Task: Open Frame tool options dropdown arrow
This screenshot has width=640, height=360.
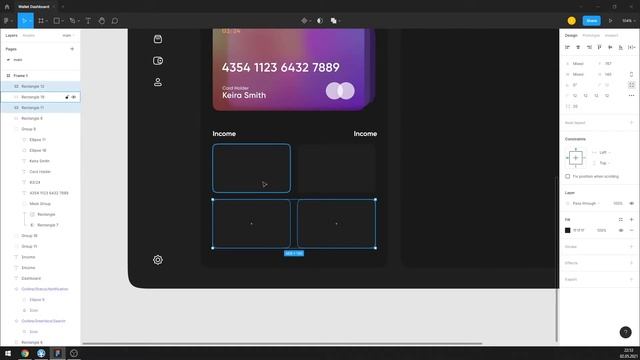Action: pyautogui.click(x=47, y=21)
